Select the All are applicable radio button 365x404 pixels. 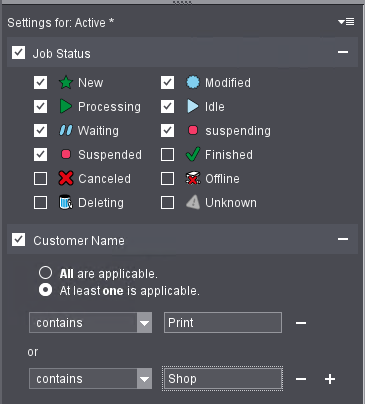45,273
